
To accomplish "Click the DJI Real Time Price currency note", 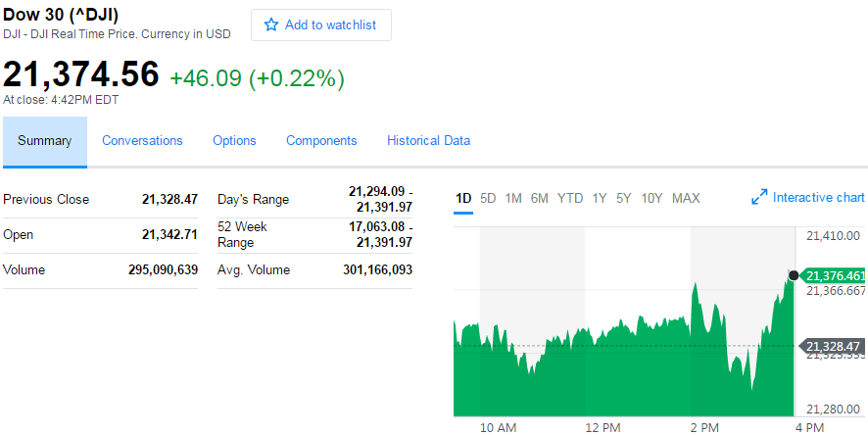I will tap(117, 34).
